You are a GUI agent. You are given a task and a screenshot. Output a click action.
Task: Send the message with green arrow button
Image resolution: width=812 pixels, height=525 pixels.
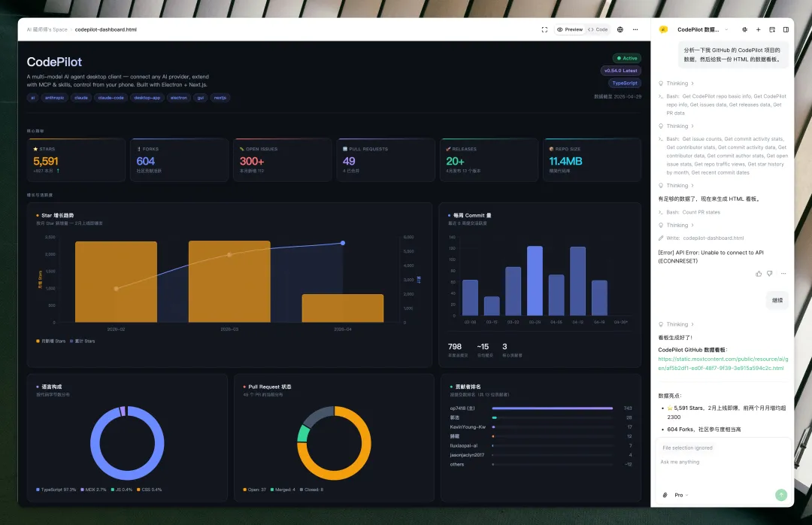(781, 495)
